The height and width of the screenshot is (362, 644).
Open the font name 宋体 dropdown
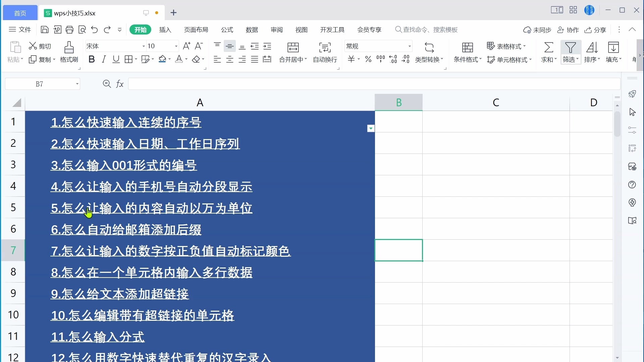pos(144,46)
